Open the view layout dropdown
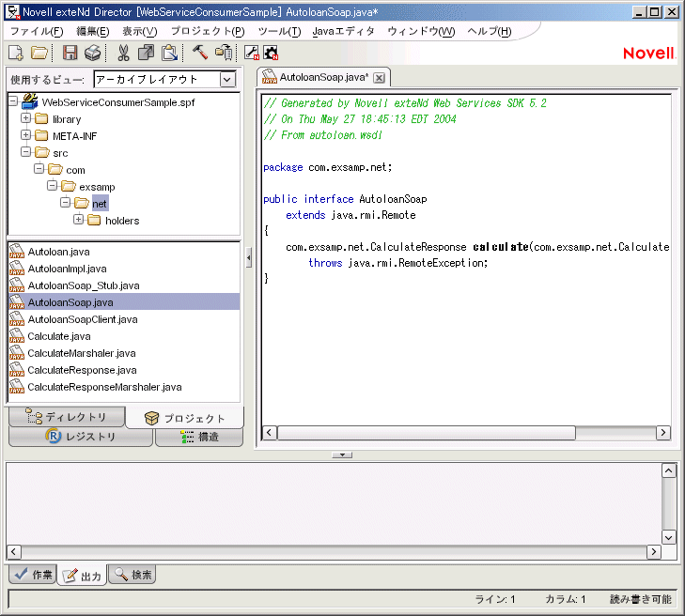The height and width of the screenshot is (616, 685). pyautogui.click(x=227, y=80)
